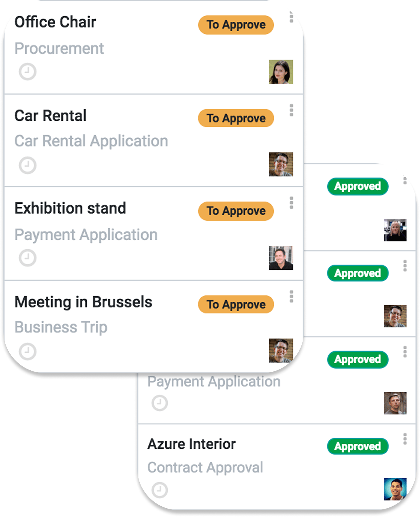Viewport: 420px width, 517px height.
Task: Click the To Approve badge on Office Chair
Action: tap(236, 25)
